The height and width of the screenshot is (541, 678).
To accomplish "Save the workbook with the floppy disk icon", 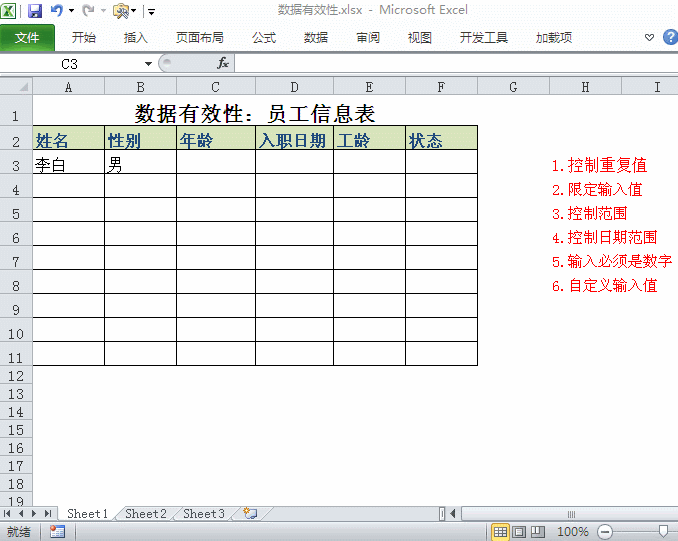I will pos(35,10).
